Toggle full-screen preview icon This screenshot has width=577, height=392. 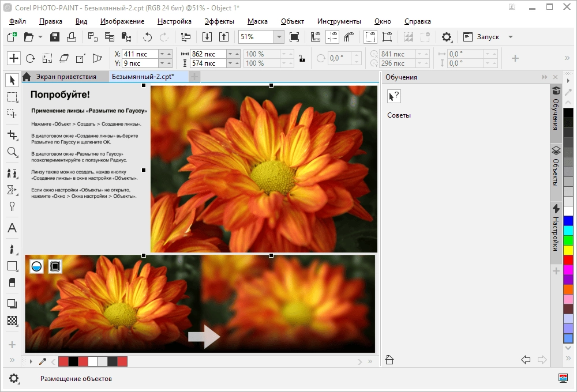pyautogui.click(x=294, y=37)
